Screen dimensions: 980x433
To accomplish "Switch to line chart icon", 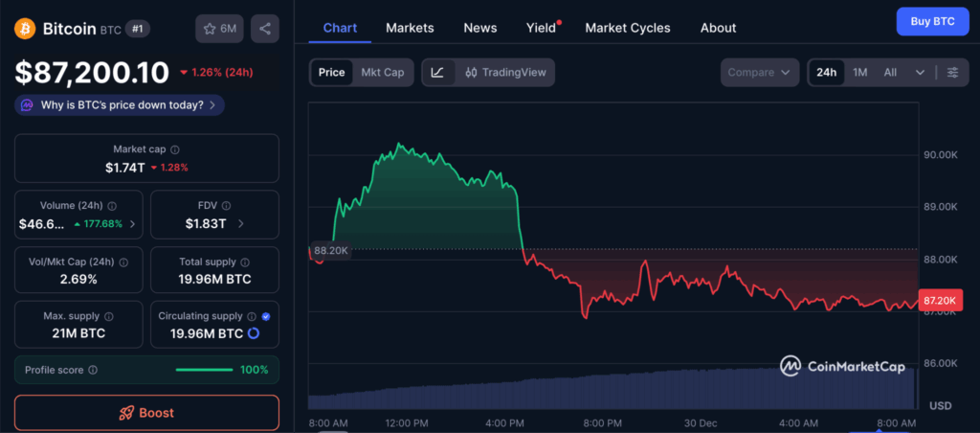I will (x=438, y=73).
